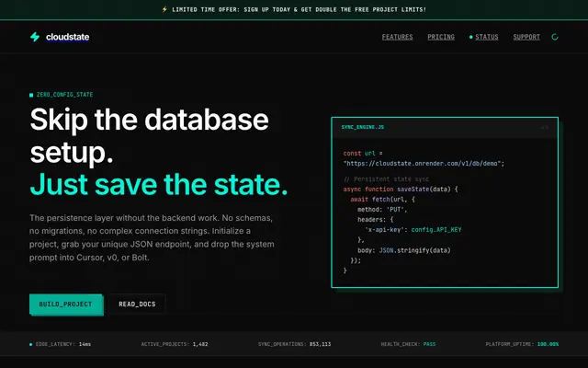The image size is (588, 368).
Task: Open the STATUS nav link
Action: tap(487, 37)
